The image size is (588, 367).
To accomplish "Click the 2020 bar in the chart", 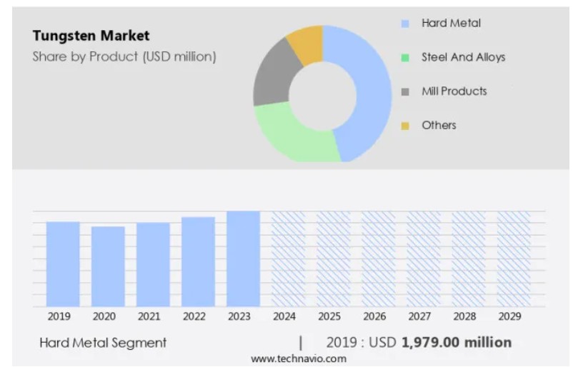I will (x=108, y=266).
